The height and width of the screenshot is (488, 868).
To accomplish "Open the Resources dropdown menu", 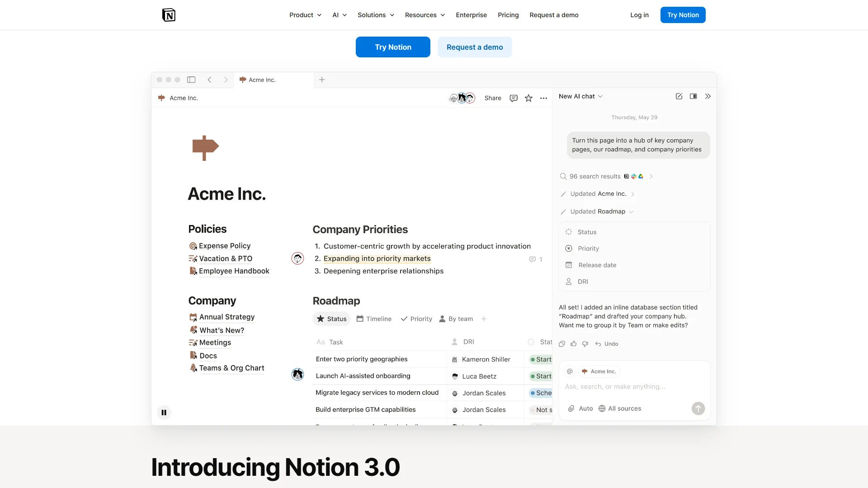I will pos(425,15).
